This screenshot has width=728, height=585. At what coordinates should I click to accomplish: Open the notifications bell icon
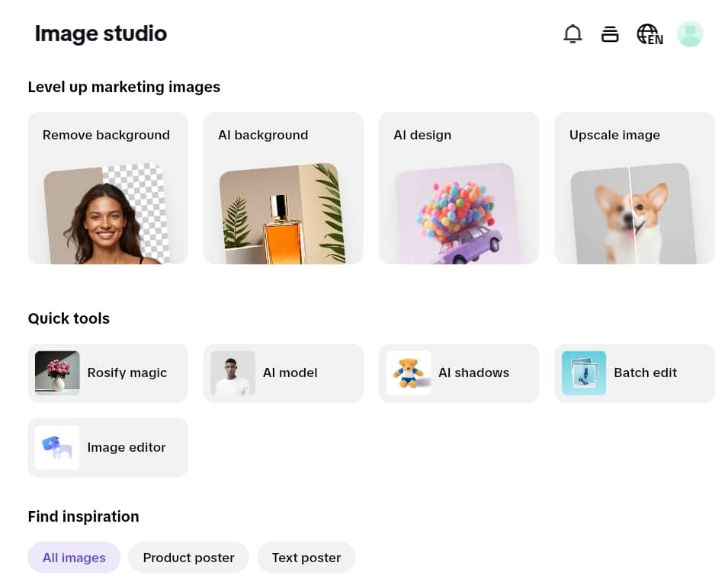pyautogui.click(x=572, y=34)
